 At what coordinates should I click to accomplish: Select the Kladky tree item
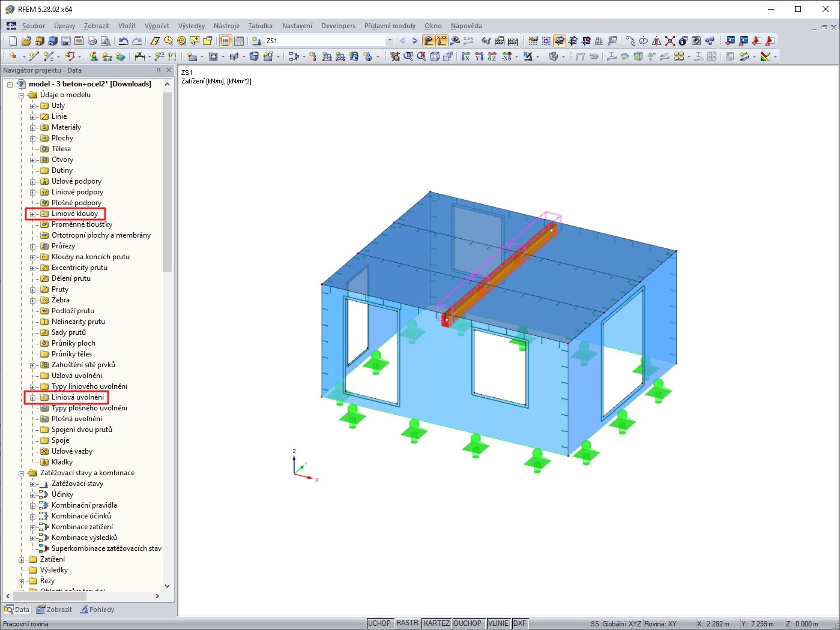[62, 462]
